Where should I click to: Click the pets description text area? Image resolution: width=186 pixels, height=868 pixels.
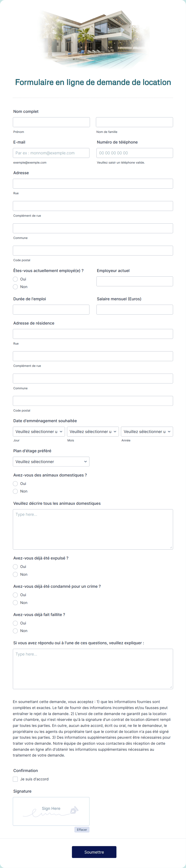pos(93,529)
